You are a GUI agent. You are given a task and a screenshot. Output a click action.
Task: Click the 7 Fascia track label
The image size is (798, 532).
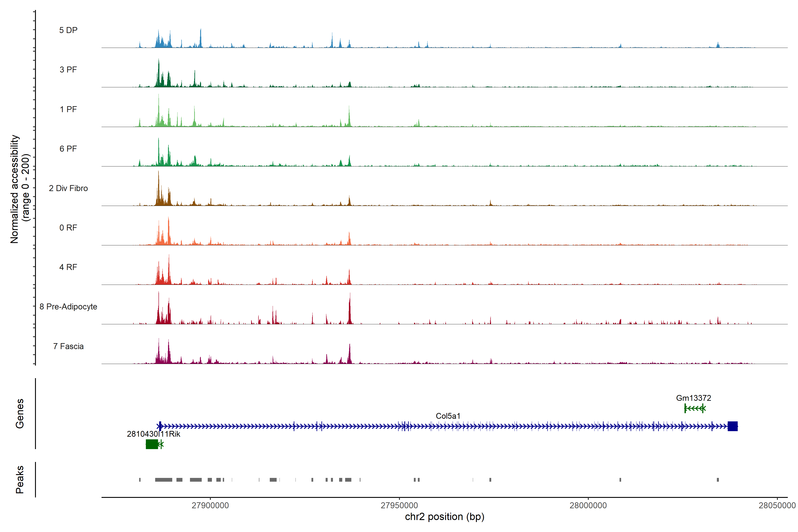click(68, 346)
